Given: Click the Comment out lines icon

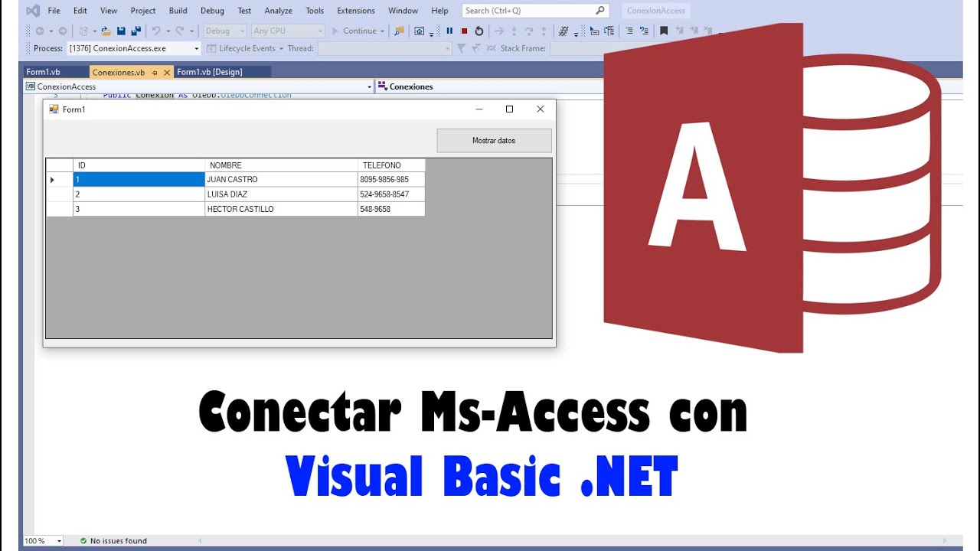Looking at the screenshot, I should [x=629, y=31].
